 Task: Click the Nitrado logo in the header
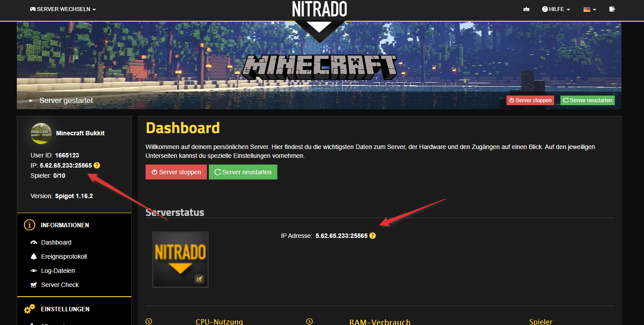(319, 9)
